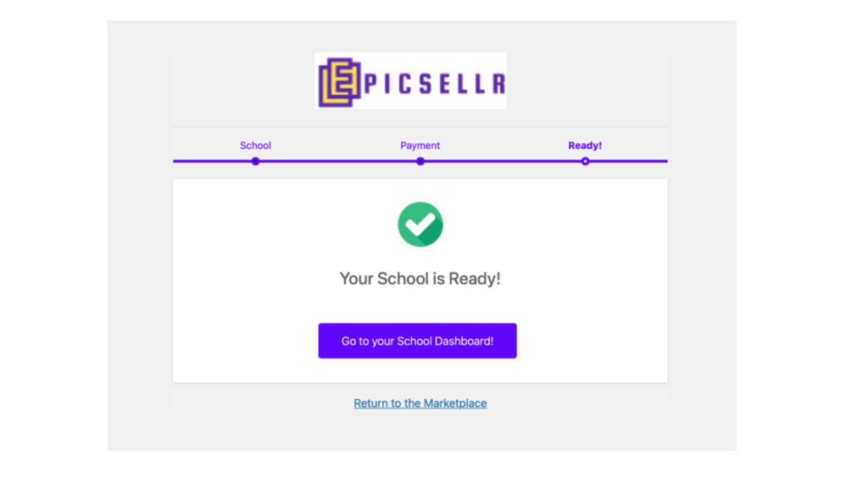Open the Ready! step label

coord(585,146)
